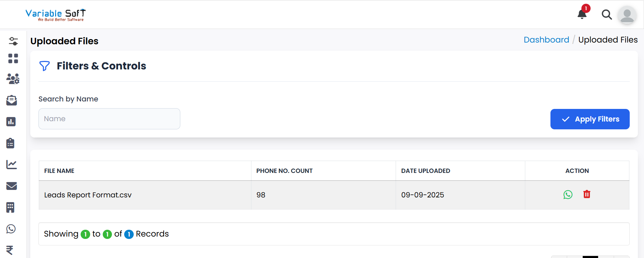The image size is (644, 258).
Task: Click the Variable Soft logo
Action: tap(55, 15)
